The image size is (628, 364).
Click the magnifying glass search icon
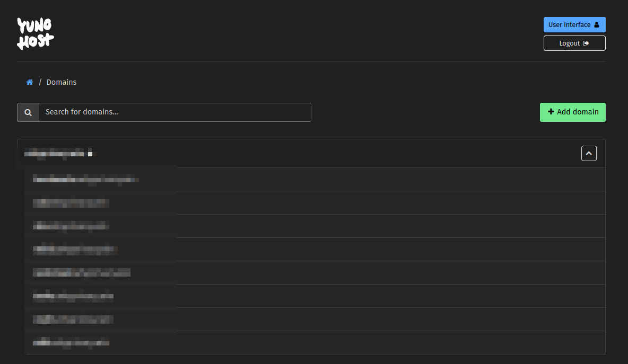click(x=28, y=112)
